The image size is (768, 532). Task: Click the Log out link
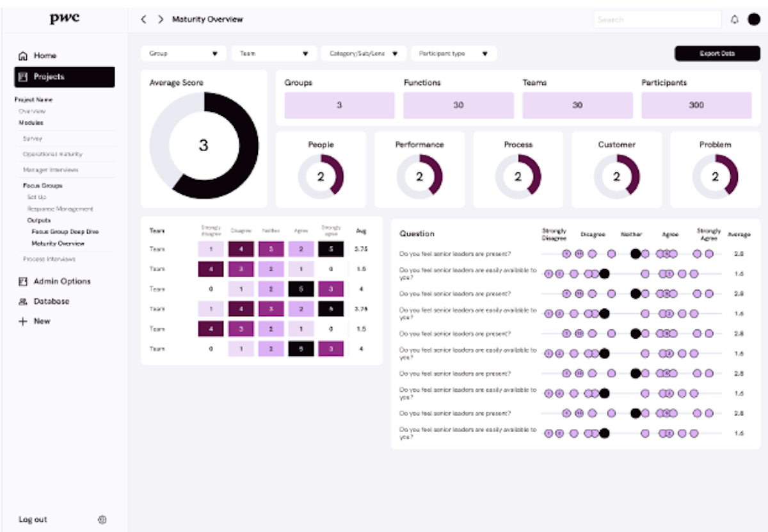(x=33, y=520)
